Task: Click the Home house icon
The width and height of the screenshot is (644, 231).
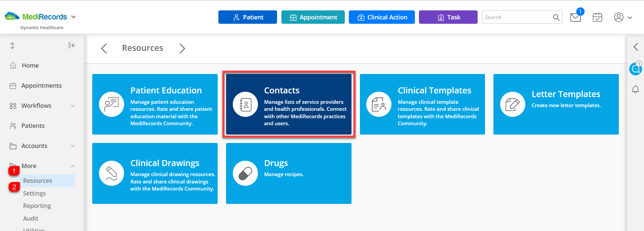Action: pyautogui.click(x=13, y=65)
